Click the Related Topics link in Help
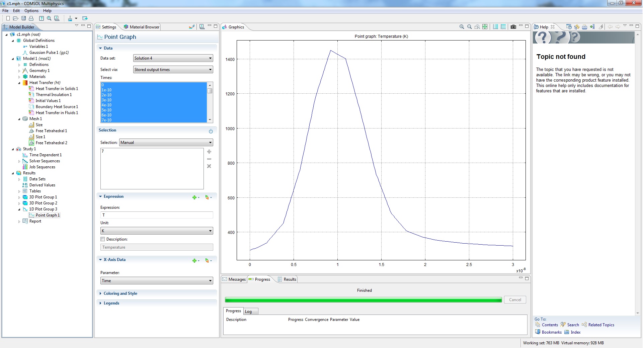Screen dimensions: 644x348 click(x=601, y=325)
